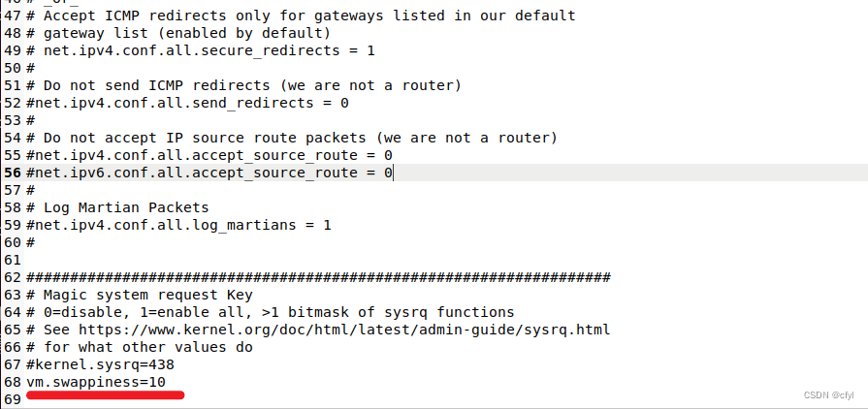This screenshot has height=409, width=868.
Task: Click the net.ipv4.conf.all.send_redirects line
Action: click(x=187, y=103)
